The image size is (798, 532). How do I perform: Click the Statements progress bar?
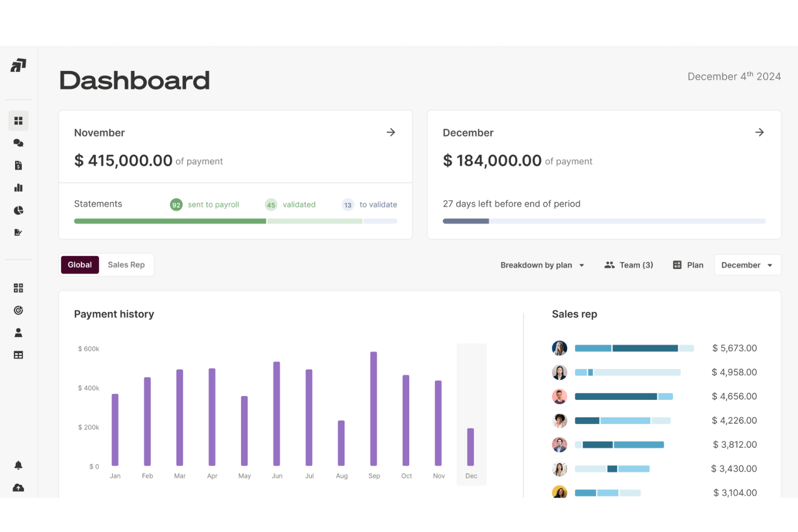pos(236,221)
